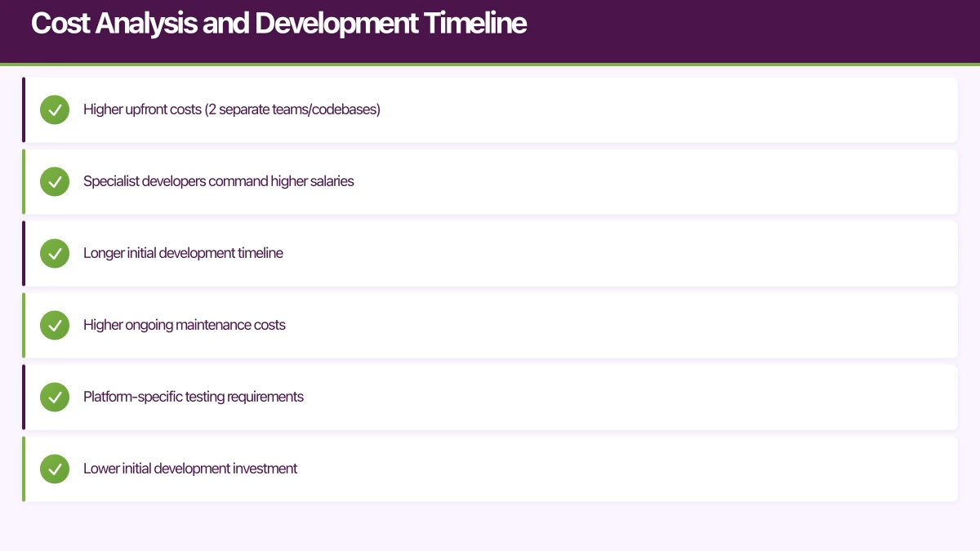This screenshot has height=551, width=980.
Task: Click the checkmark next to 'Longer initial development timeline'
Action: 55,253
